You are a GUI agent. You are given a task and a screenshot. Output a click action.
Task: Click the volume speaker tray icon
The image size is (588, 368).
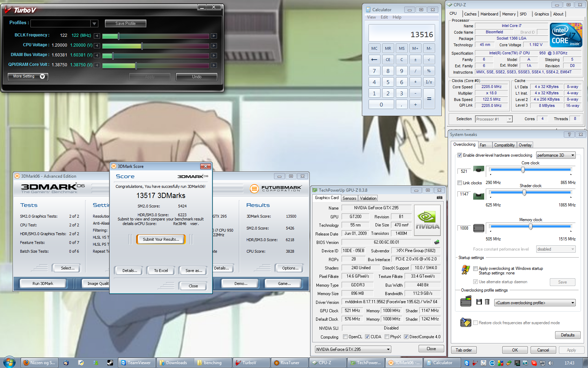tap(551, 363)
